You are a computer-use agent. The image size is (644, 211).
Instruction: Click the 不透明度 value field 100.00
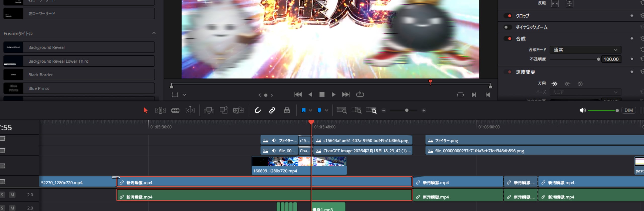[x=611, y=59]
